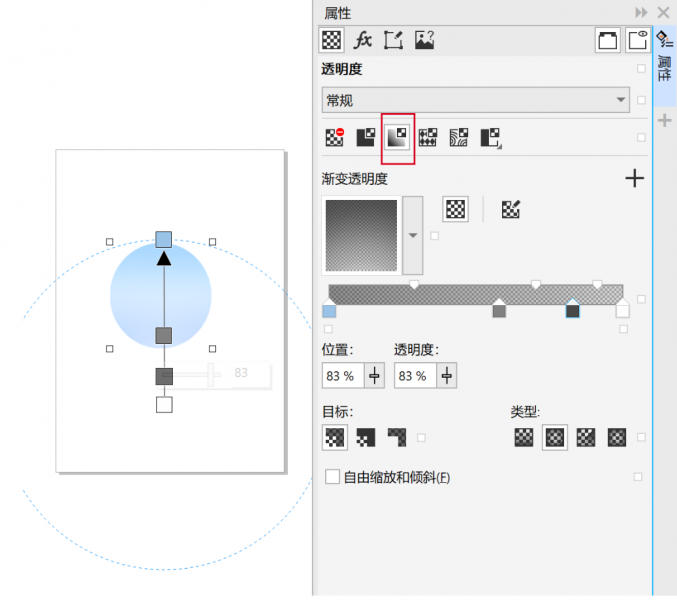Click the black arrow on canvas gradient line
Image resolution: width=677 pixels, height=600 pixels.
pyautogui.click(x=164, y=259)
